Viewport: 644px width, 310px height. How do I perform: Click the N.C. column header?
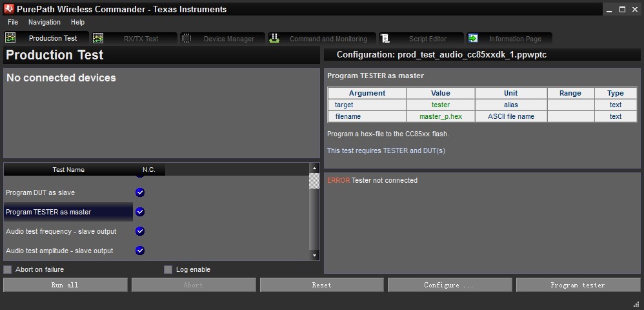[x=149, y=169]
